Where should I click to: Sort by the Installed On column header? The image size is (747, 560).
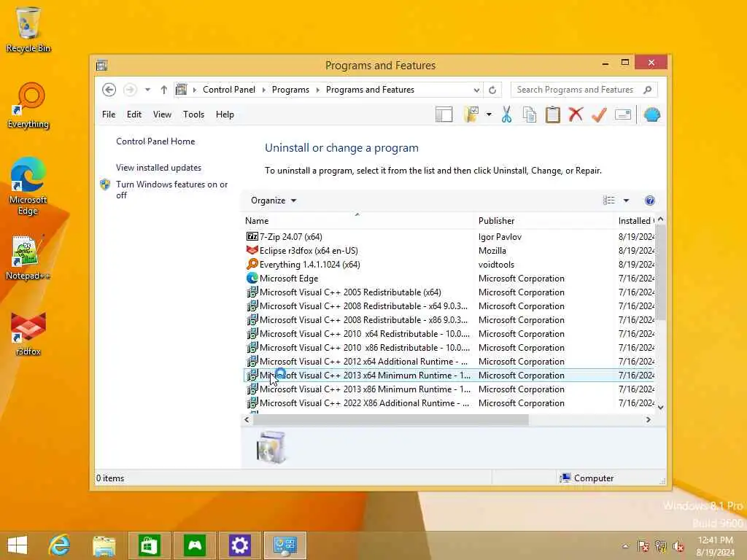pos(636,221)
